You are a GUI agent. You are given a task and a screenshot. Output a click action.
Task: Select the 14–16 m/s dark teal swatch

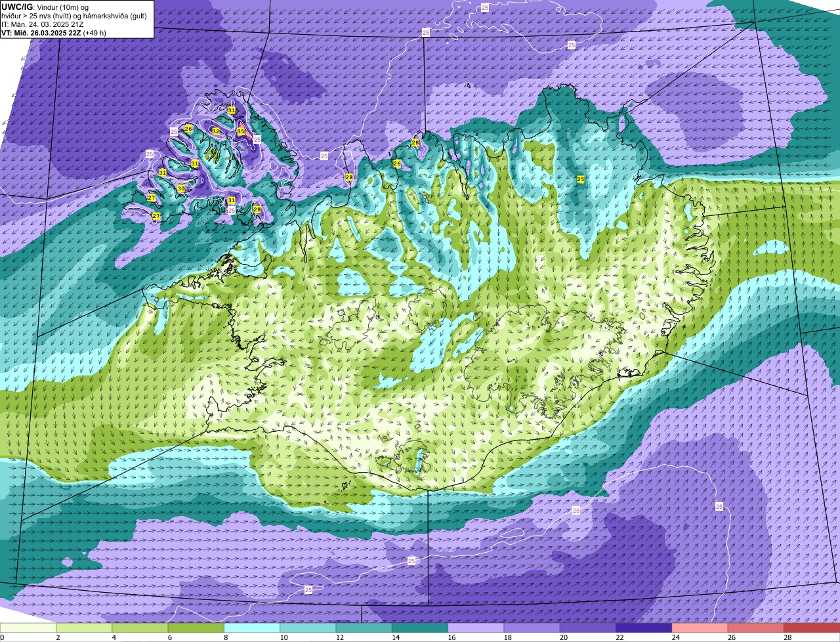[x=420, y=628]
